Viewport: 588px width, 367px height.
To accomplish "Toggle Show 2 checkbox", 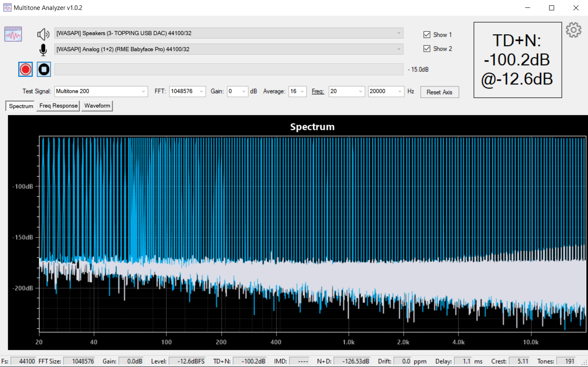I will (x=427, y=49).
